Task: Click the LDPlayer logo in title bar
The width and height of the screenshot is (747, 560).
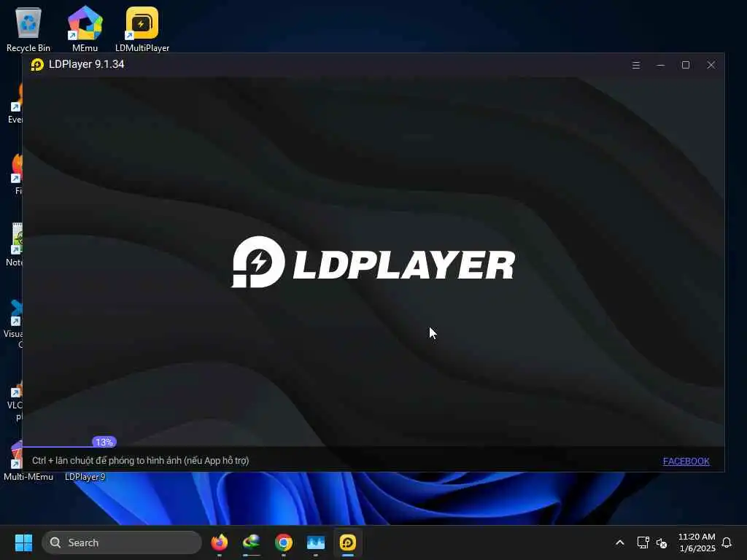Action: click(x=37, y=64)
